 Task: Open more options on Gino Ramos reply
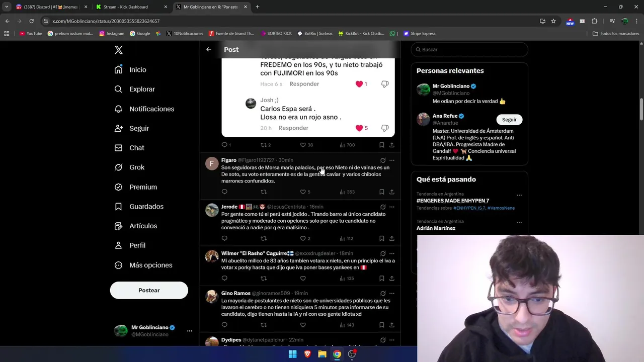(392, 294)
